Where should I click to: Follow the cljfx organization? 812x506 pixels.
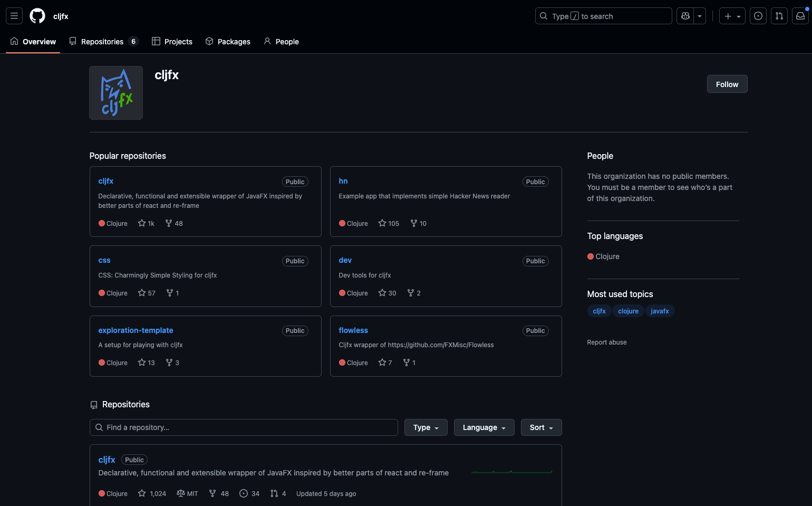(727, 84)
